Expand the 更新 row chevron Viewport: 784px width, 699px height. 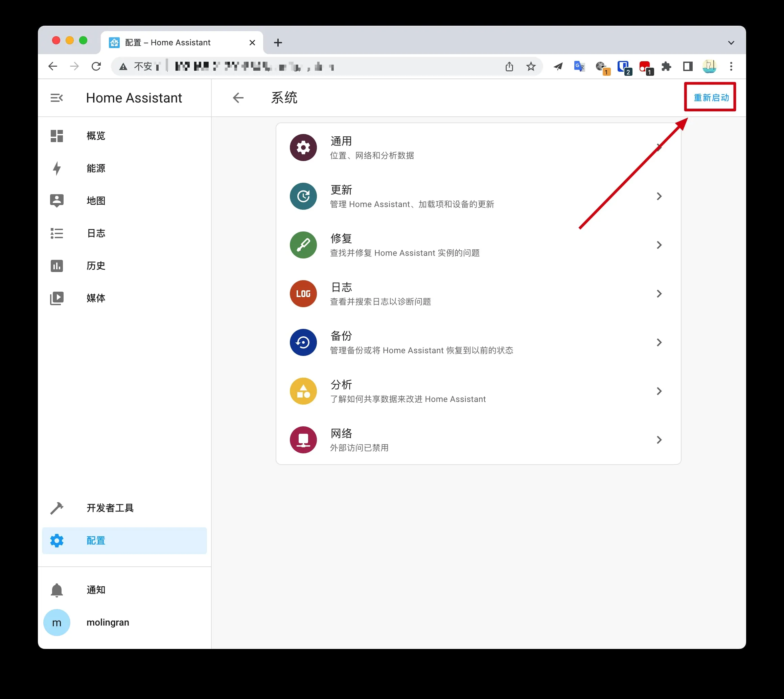(x=659, y=196)
